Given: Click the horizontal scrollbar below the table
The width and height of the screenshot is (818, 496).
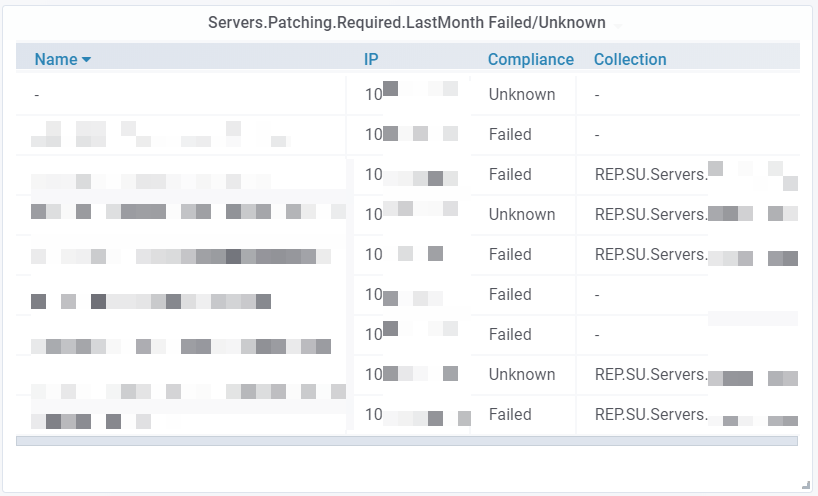Looking at the screenshot, I should click(407, 441).
